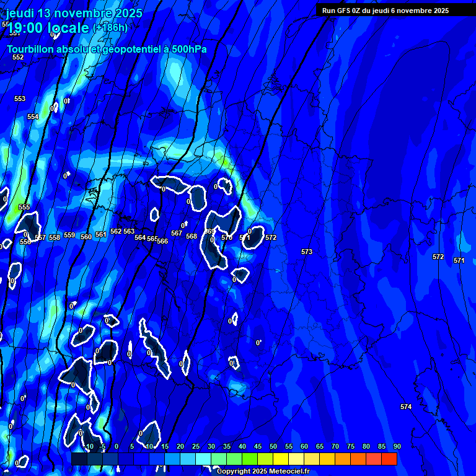The width and height of the screenshot is (476, 476).
Task: Click the 568 contour label
Action: point(192,237)
